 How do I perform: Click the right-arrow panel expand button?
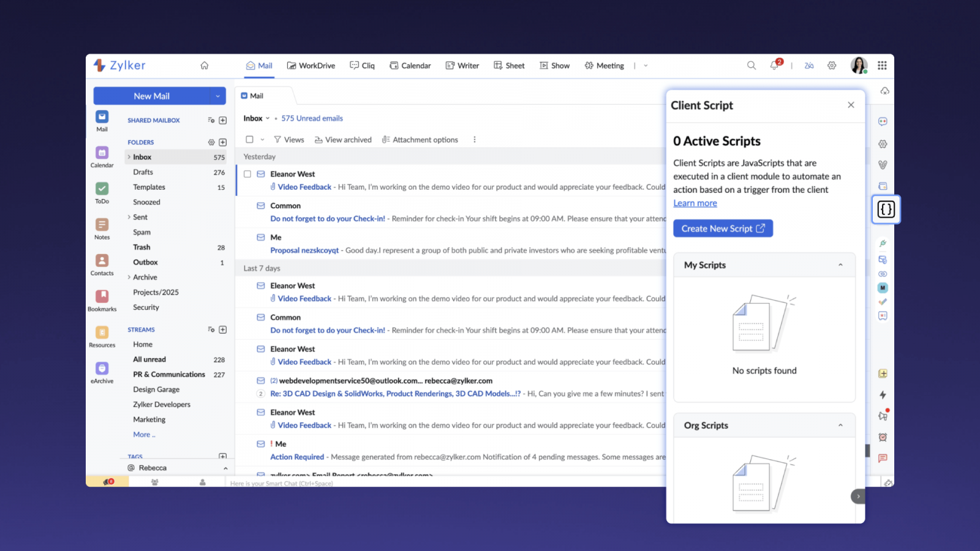coord(858,497)
